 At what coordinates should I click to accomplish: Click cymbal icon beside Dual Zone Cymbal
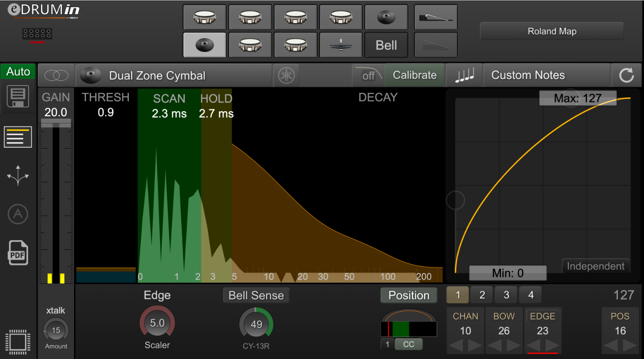click(x=91, y=75)
